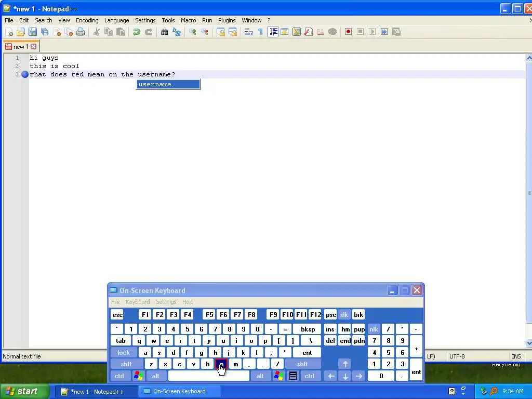Click the bksp key on the keyboard
This screenshot has width=532, height=399.
tap(308, 329)
